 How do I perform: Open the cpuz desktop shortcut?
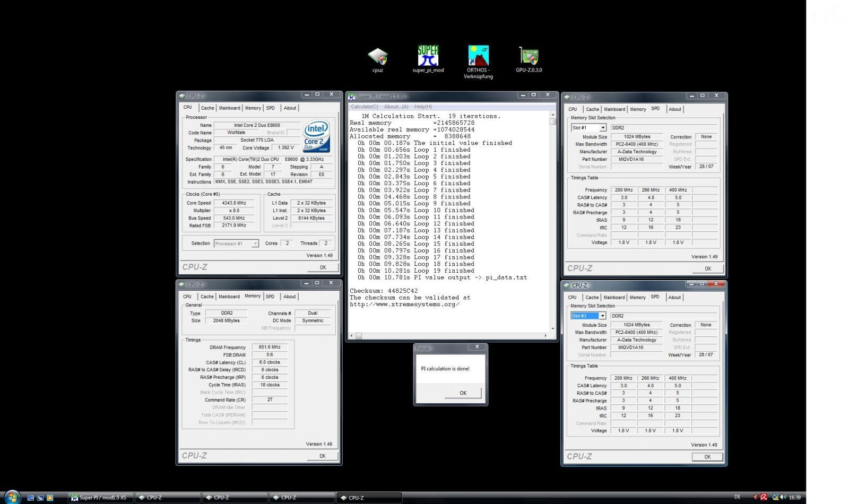click(378, 60)
